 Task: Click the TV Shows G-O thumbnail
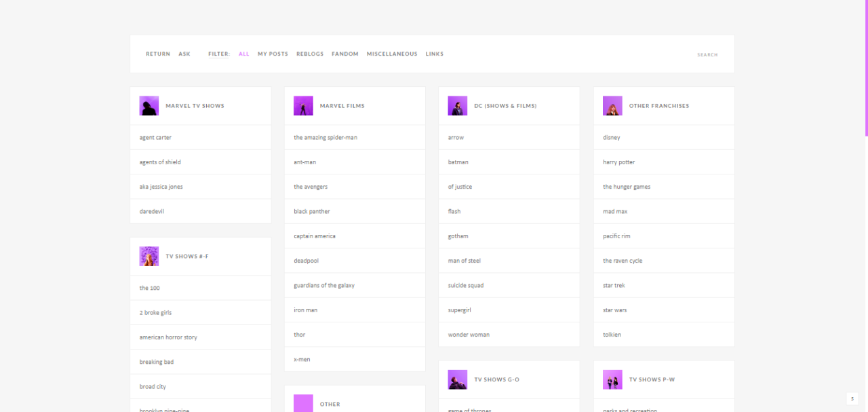tap(458, 379)
